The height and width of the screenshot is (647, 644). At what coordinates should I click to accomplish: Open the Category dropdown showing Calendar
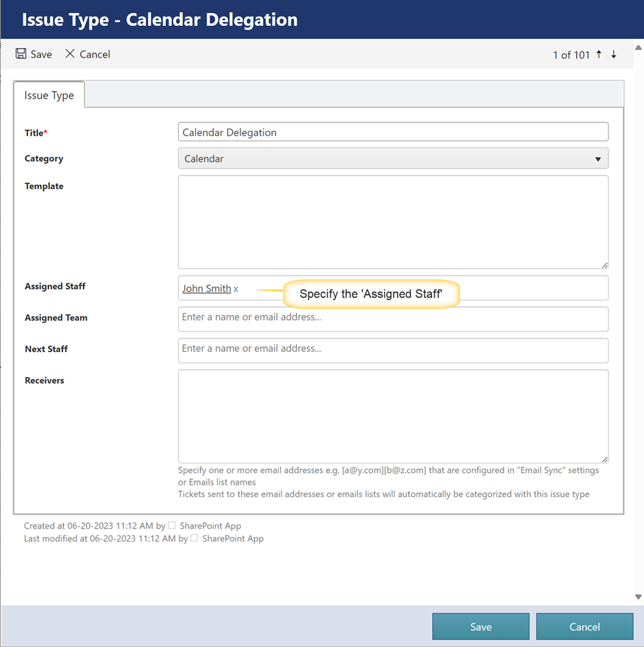(393, 159)
